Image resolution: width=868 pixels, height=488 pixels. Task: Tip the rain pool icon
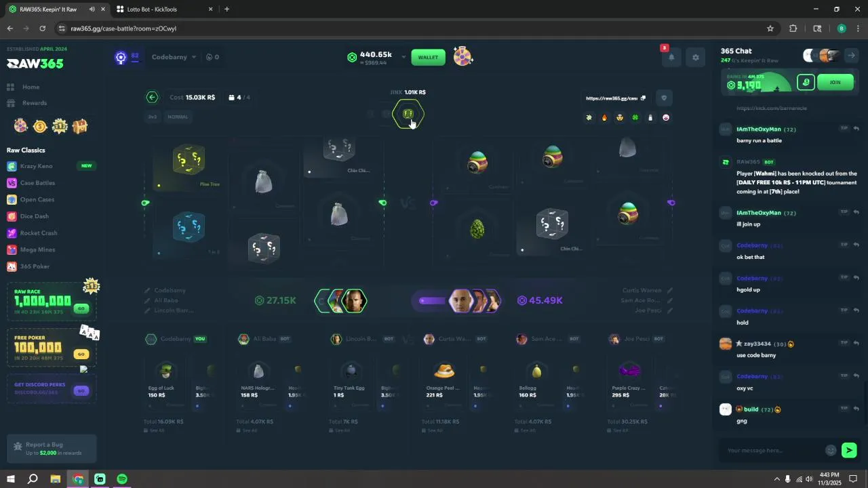click(806, 83)
